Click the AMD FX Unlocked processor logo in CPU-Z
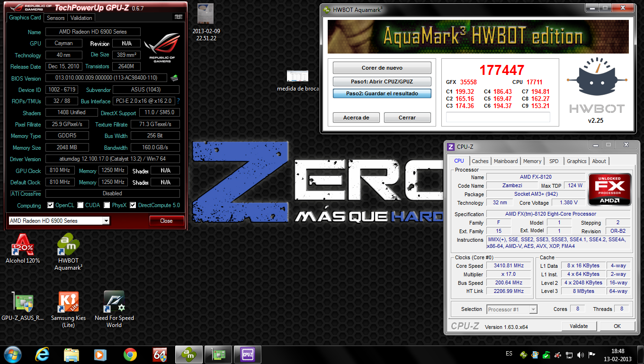The image size is (644, 364). click(609, 189)
